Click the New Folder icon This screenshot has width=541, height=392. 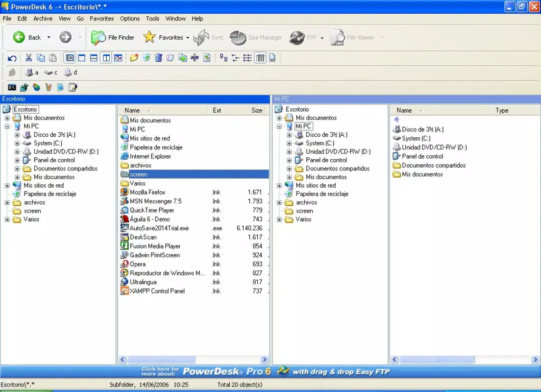(134, 58)
